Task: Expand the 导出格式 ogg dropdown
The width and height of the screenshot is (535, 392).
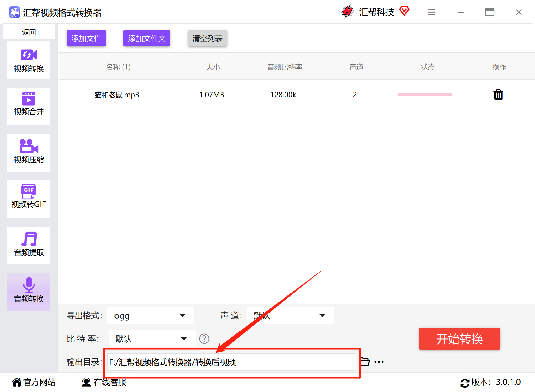Action: click(x=150, y=315)
